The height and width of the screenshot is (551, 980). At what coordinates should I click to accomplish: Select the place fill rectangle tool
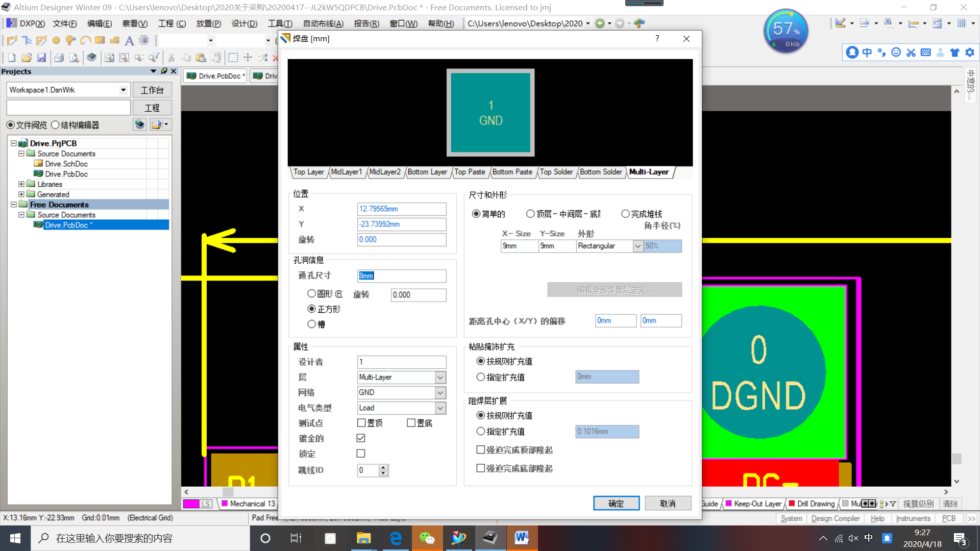[100, 40]
